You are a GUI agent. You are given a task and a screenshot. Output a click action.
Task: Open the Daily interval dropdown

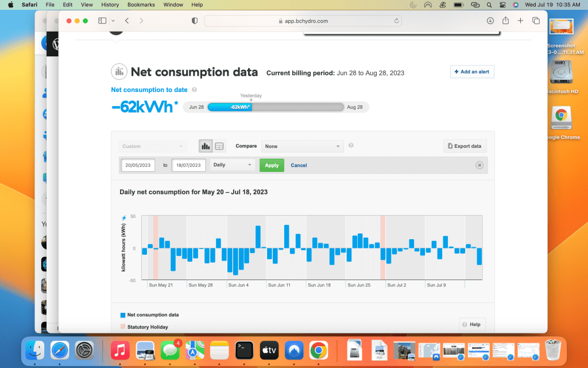pos(233,165)
